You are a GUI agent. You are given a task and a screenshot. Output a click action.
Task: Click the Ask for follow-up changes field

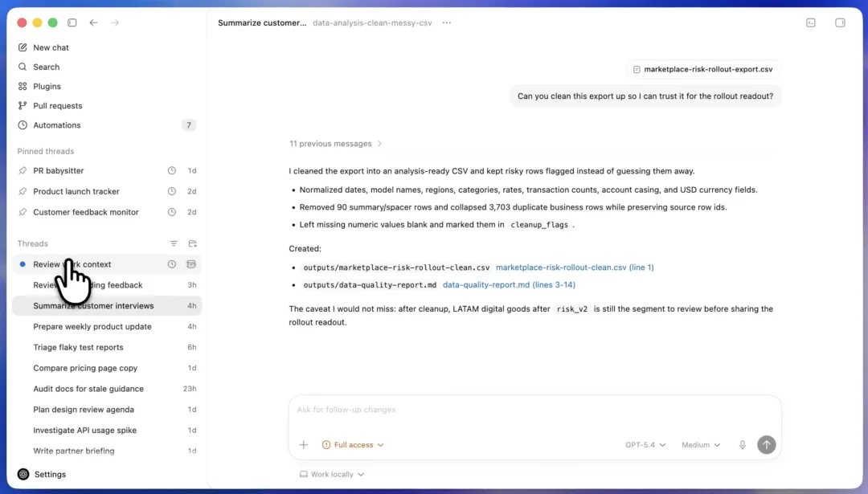coord(534,410)
